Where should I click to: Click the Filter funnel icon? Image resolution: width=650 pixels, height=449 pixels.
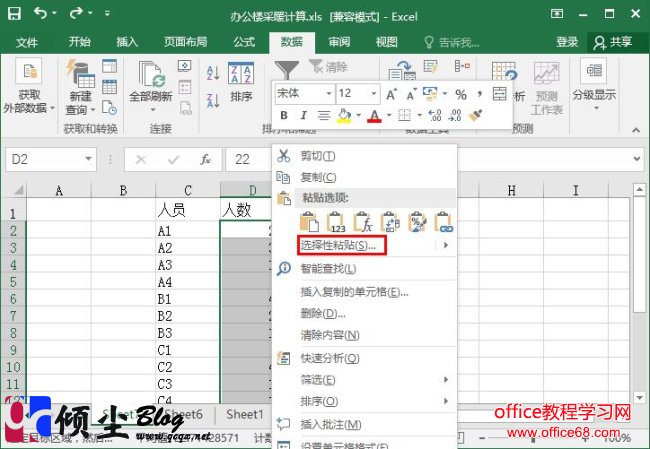[x=286, y=70]
